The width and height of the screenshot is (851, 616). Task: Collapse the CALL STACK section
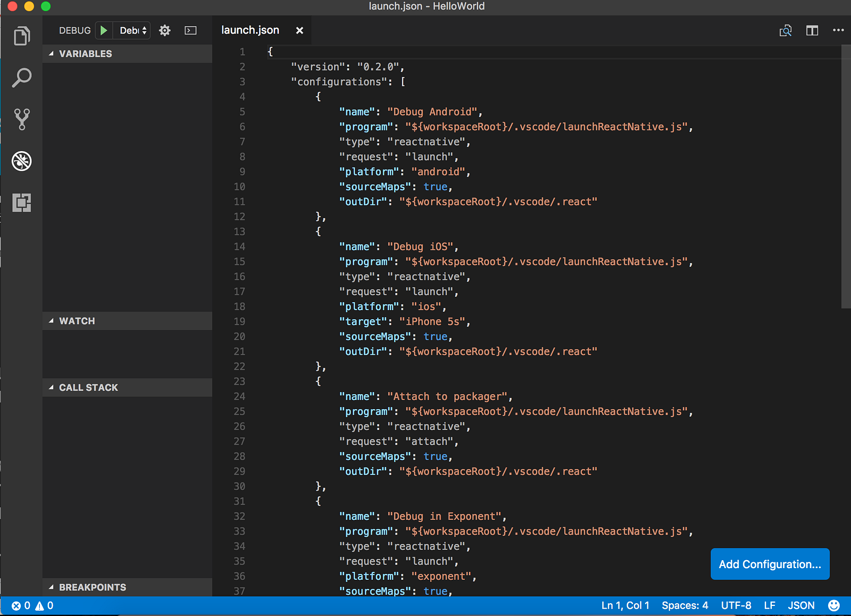(88, 387)
